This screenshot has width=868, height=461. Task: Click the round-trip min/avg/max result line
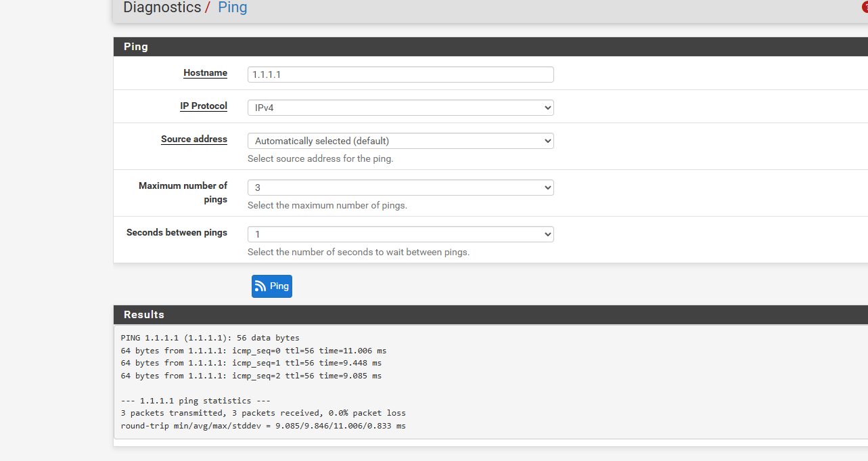[263, 426]
